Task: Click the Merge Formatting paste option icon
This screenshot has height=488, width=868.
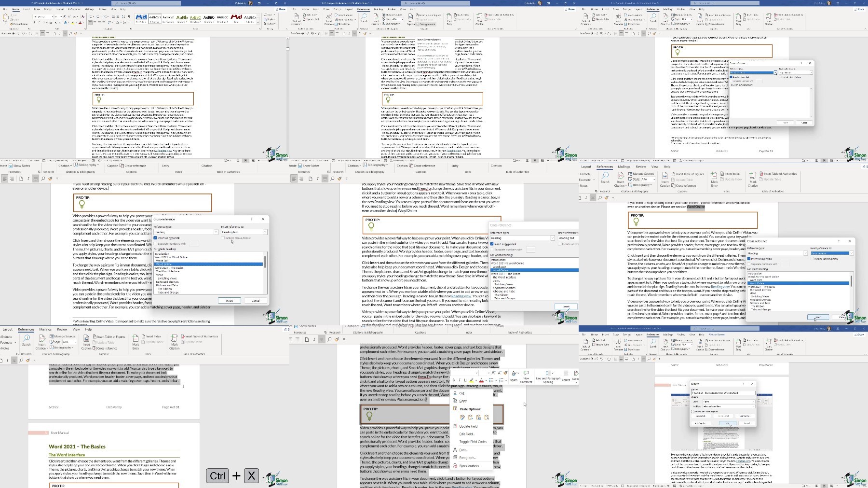Action: coord(471,417)
